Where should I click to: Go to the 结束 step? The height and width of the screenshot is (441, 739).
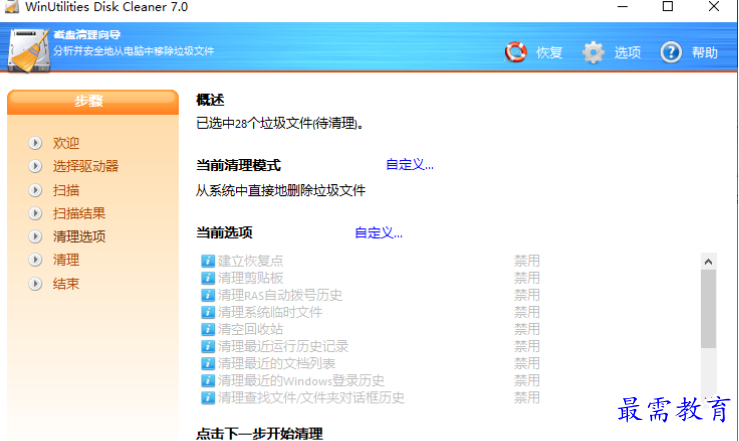(x=66, y=284)
